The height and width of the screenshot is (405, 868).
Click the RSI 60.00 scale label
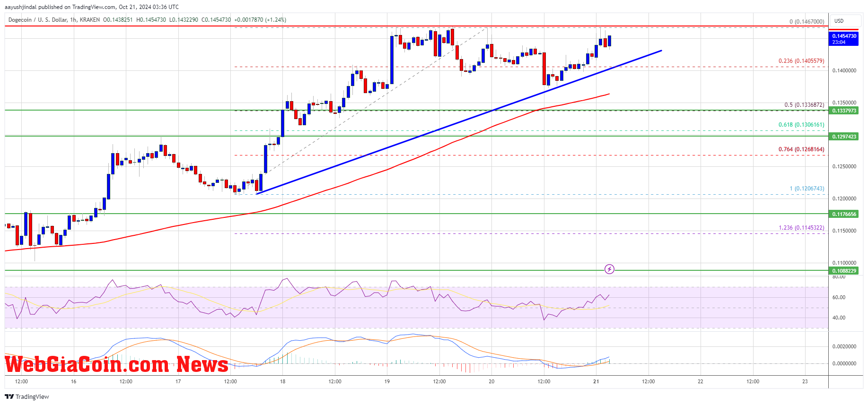coord(839,297)
